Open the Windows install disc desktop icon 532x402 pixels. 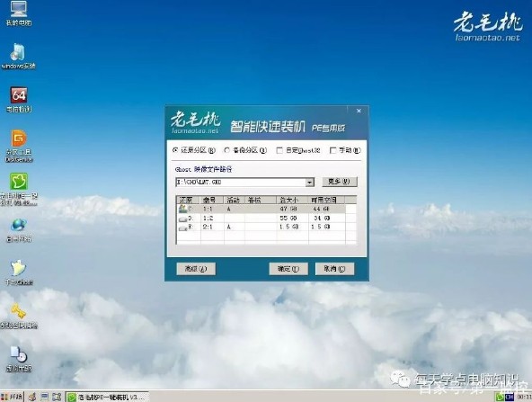coord(18,57)
